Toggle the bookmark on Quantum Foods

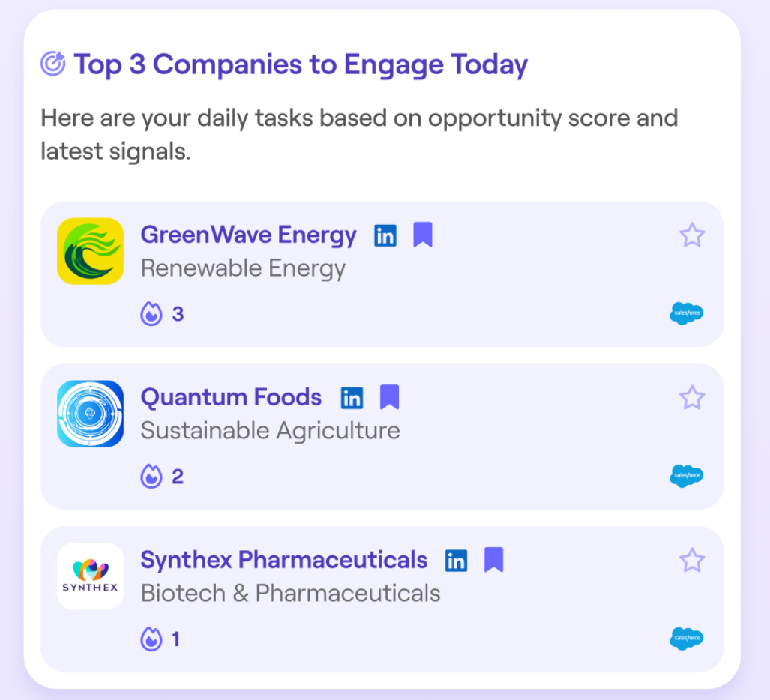[389, 396]
